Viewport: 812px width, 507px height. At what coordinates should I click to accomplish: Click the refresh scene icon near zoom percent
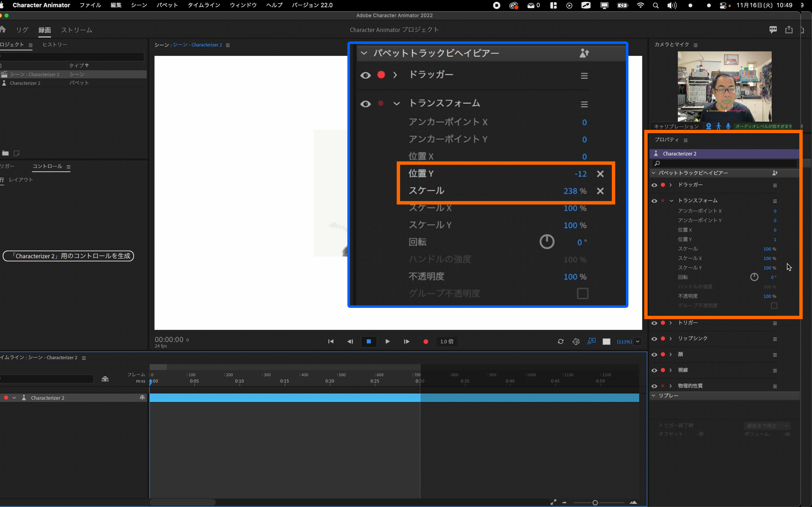coord(560,341)
